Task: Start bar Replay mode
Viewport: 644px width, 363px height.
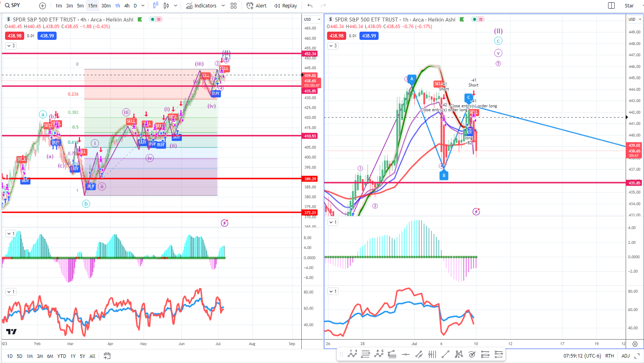Action: 286,6
